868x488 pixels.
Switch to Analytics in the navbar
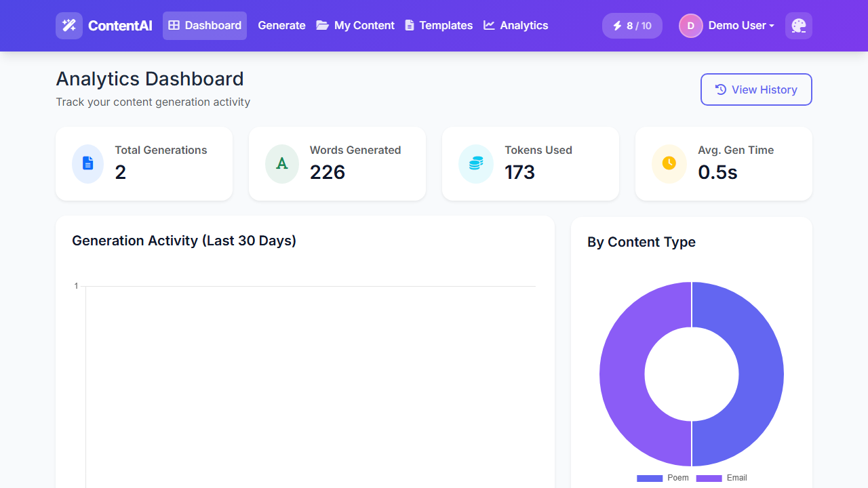pos(516,26)
